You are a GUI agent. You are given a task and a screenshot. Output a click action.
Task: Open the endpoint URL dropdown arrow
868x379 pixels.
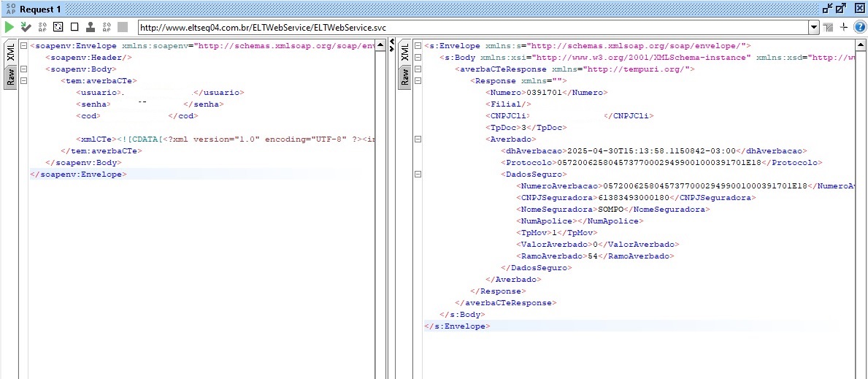point(814,27)
